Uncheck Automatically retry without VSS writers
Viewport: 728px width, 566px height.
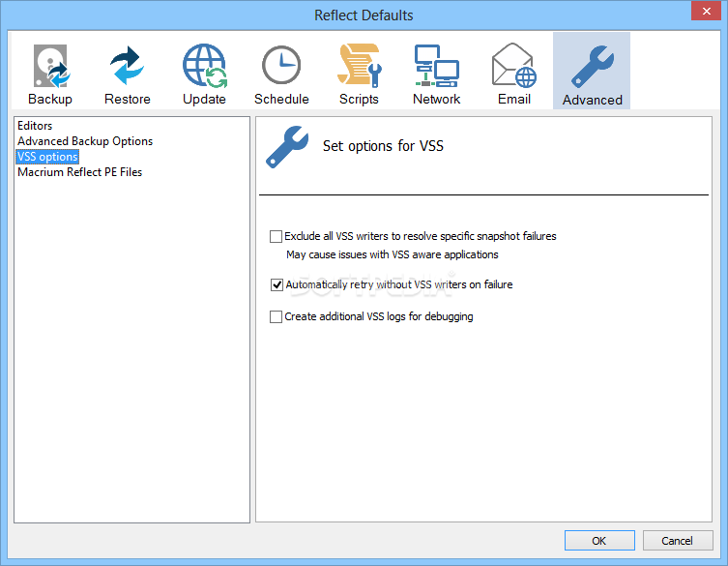277,284
